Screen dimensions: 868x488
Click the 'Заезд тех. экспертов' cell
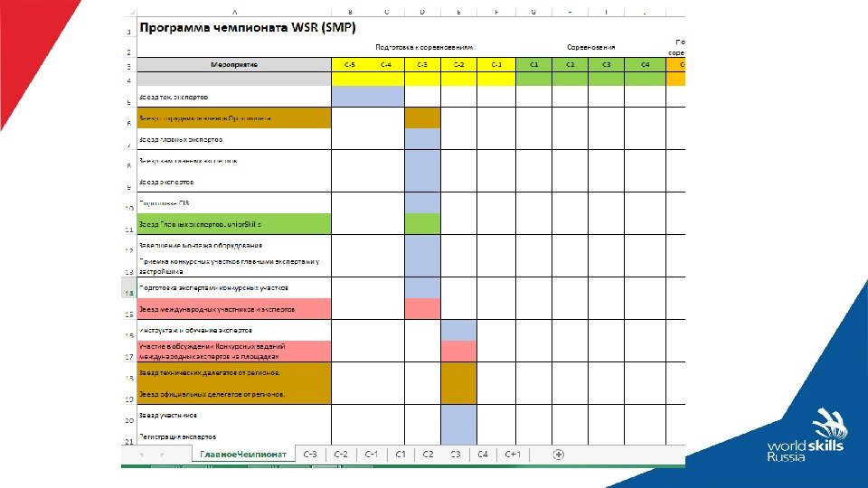(234, 97)
